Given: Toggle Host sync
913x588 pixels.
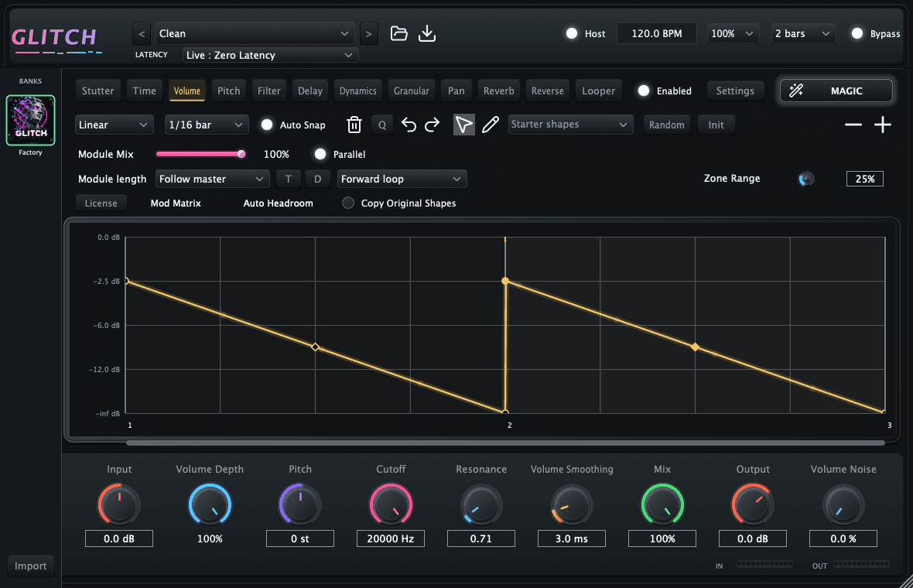Looking at the screenshot, I should [x=572, y=33].
